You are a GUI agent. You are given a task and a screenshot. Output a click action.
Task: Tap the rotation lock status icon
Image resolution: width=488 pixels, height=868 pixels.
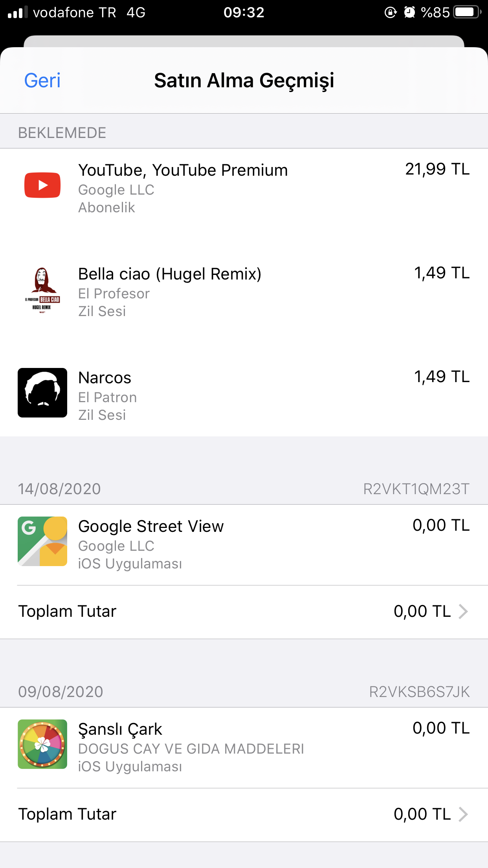click(x=390, y=12)
